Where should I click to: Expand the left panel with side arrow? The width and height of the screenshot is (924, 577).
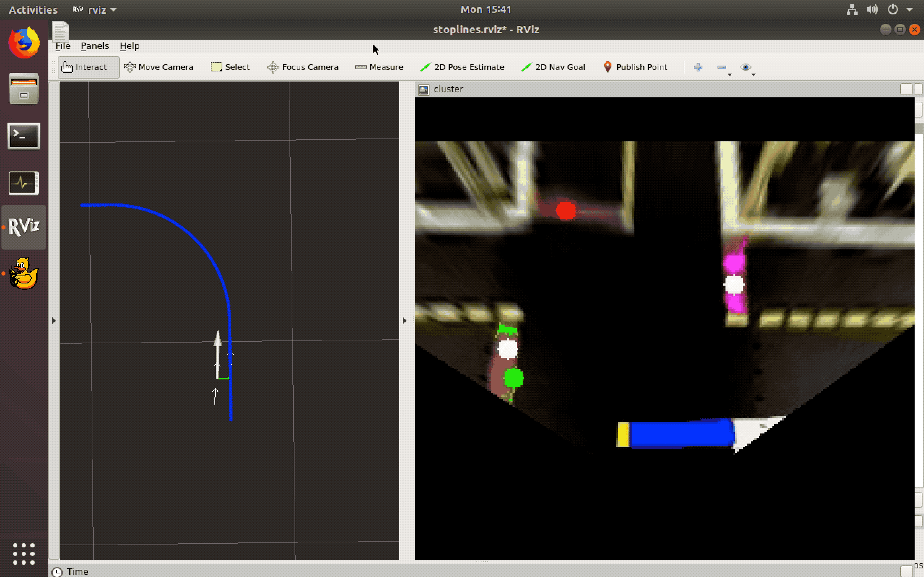point(54,321)
